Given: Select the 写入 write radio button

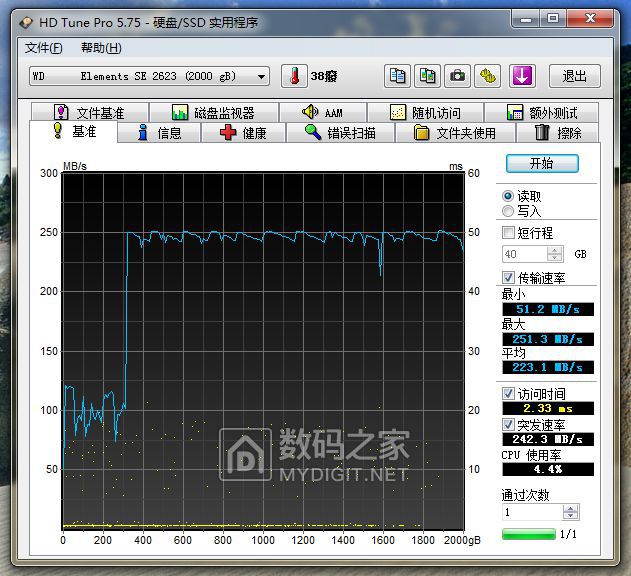Looking at the screenshot, I should coord(508,211).
